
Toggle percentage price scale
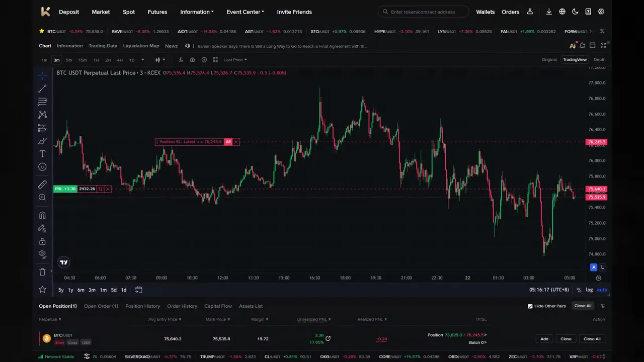pyautogui.click(x=579, y=290)
